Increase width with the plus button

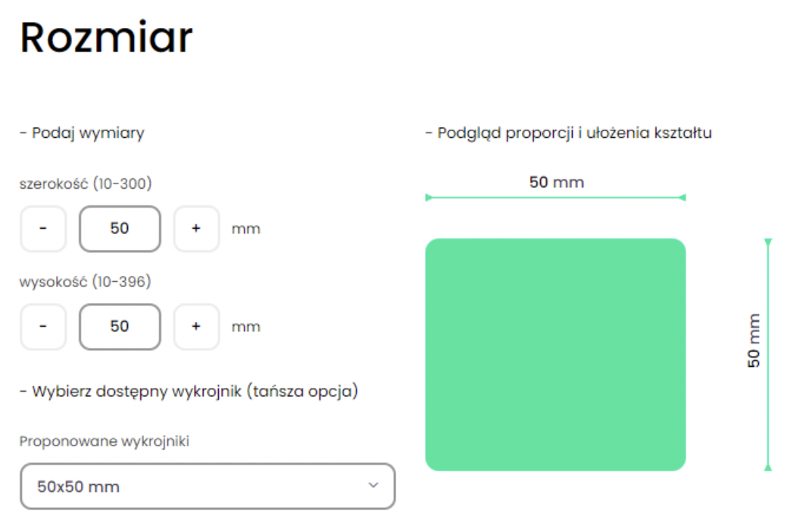196,228
